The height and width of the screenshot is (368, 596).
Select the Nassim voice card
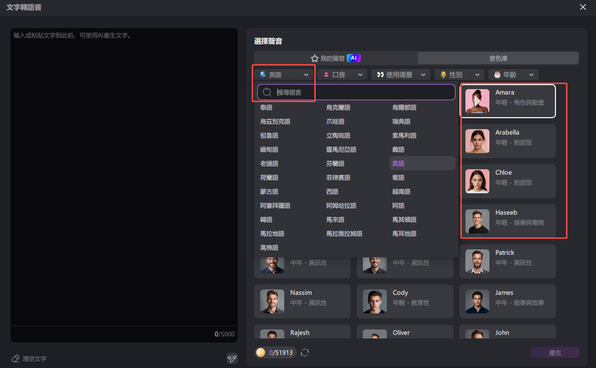click(303, 301)
